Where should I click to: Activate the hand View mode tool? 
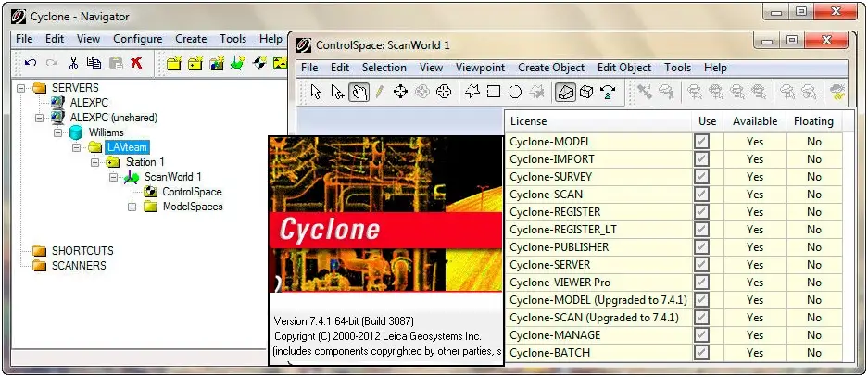coord(359,92)
